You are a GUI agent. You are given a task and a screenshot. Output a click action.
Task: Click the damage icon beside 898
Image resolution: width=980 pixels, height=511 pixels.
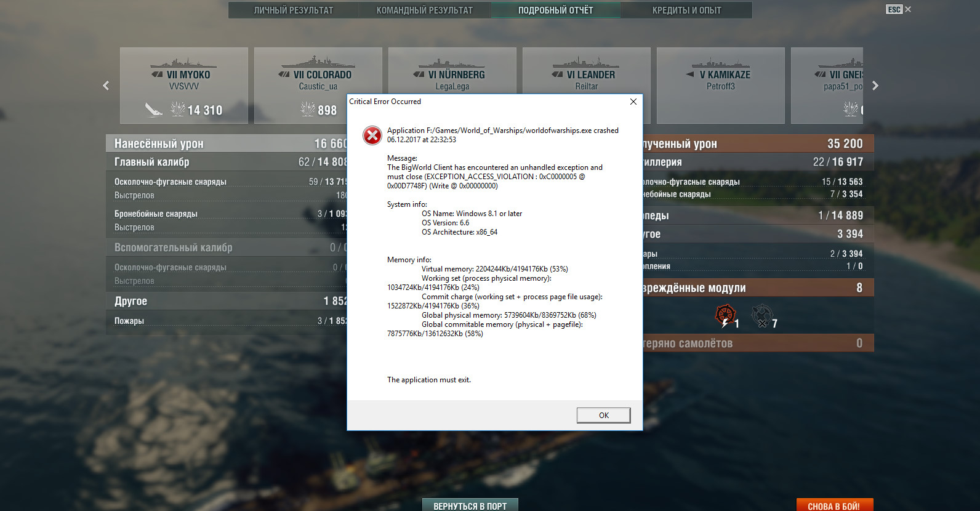[308, 110]
